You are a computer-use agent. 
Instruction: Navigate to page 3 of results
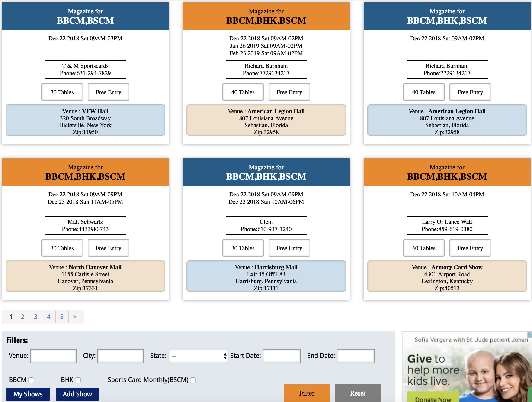click(x=36, y=316)
